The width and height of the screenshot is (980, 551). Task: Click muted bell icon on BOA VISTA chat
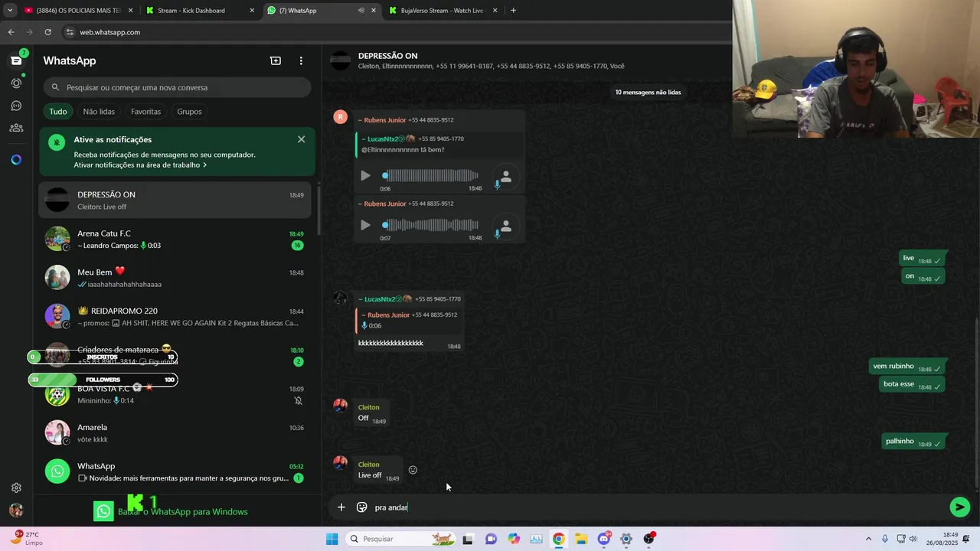tap(298, 401)
